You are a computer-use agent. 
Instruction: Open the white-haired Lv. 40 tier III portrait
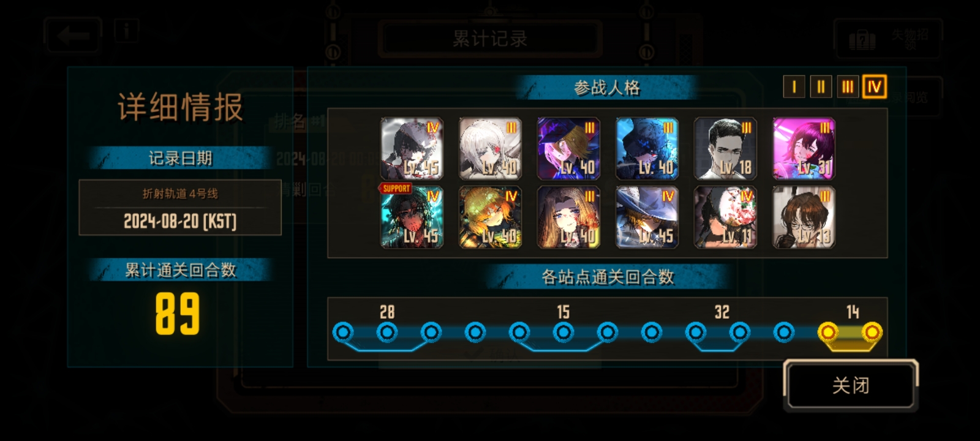pos(490,149)
